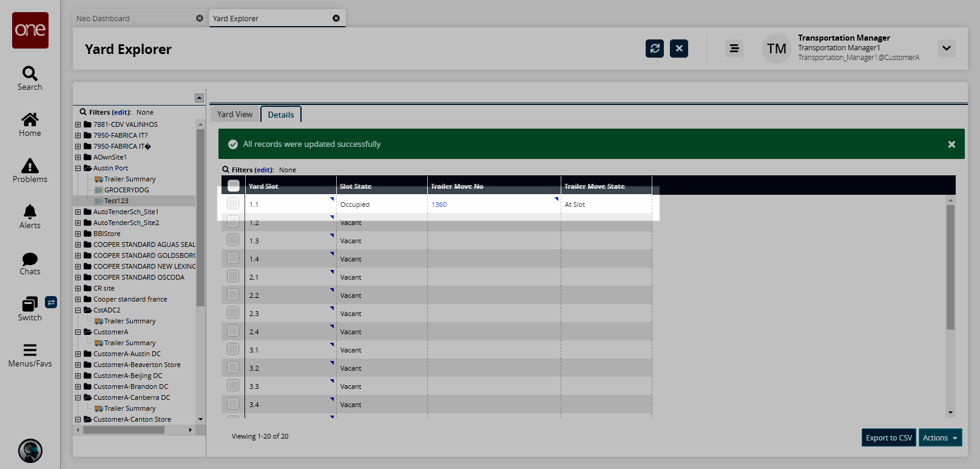Select checkbox for yard slot 2.1 row

point(233,277)
